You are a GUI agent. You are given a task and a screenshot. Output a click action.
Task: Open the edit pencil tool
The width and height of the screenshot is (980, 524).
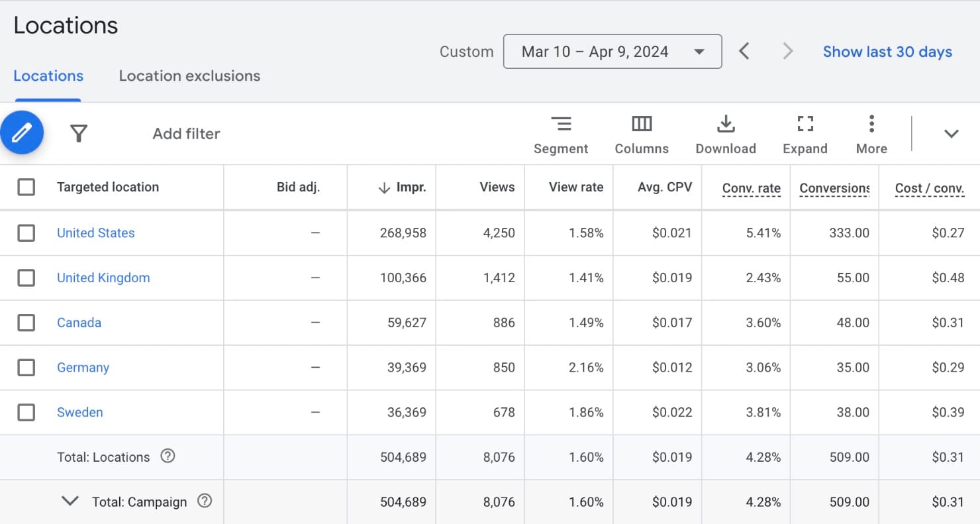pos(22,132)
